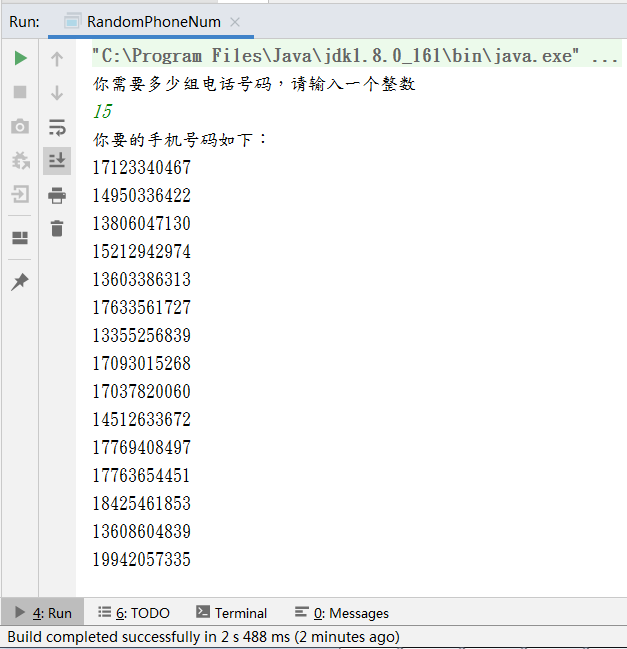Jump down the stack trace arrow
Image resolution: width=627 pixels, height=649 pixels.
click(x=57, y=93)
